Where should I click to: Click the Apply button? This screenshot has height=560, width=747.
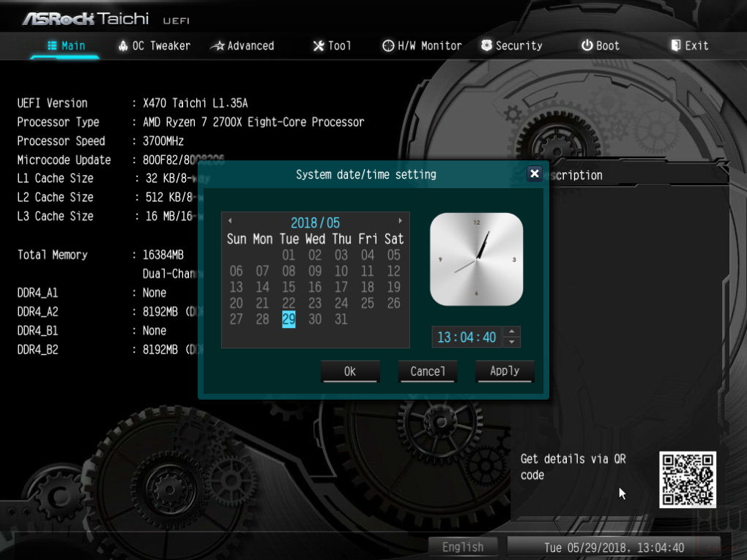[505, 371]
